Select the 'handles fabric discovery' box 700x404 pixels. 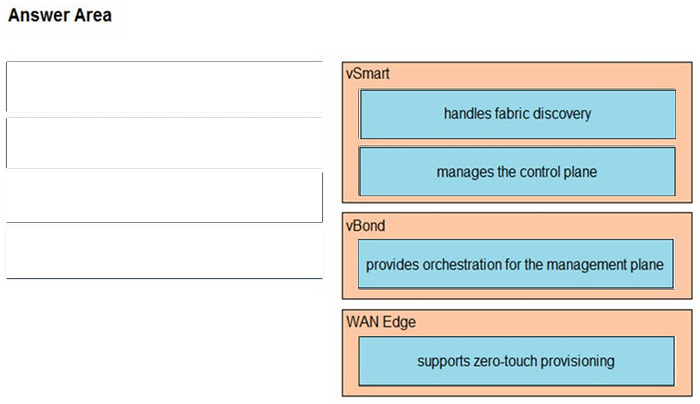pos(517,114)
